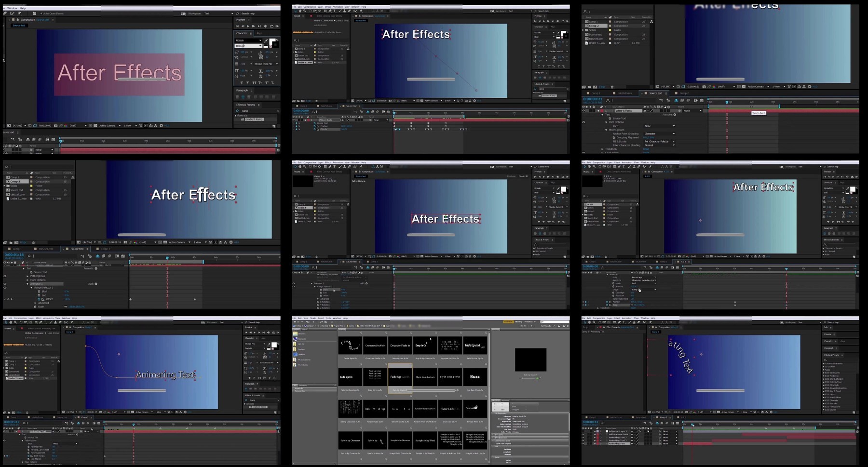Image resolution: width=868 pixels, height=467 pixels.
Task: Hide 'Animating Text 2' layer in curved-text frame
Action: 583,440
